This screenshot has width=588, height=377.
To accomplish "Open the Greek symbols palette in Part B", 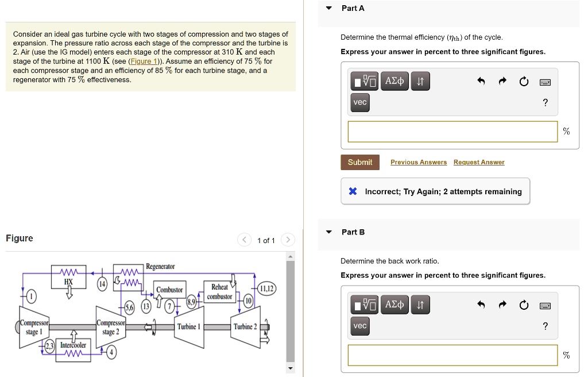I will 394,305.
